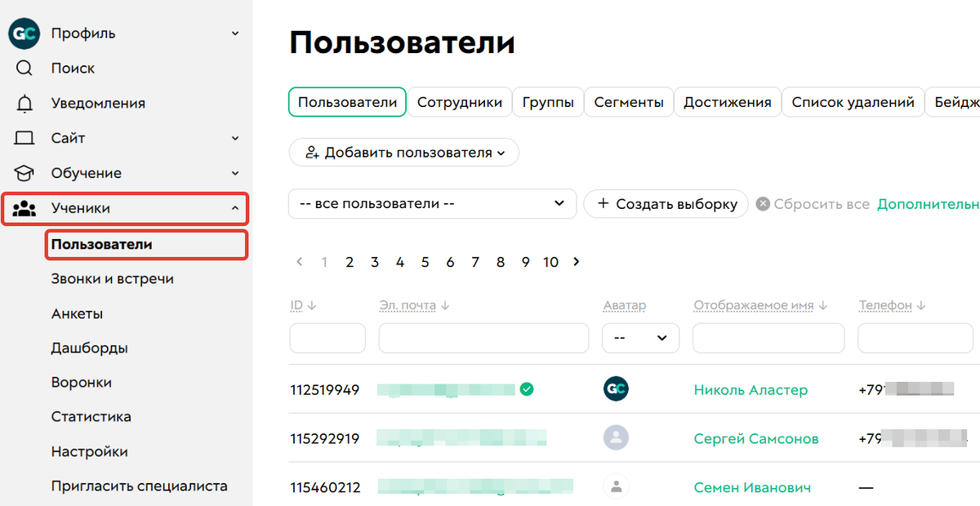Switch to the Сотрудники tab
The image size is (980, 506).
[460, 102]
